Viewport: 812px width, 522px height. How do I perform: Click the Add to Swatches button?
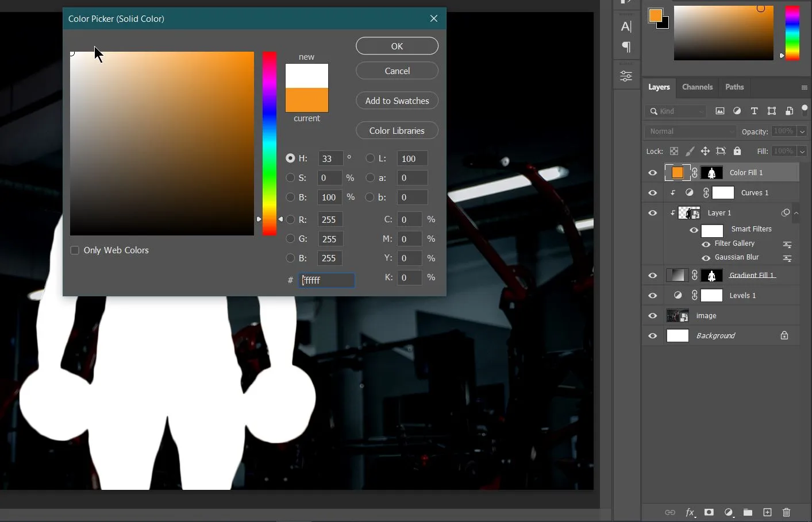pyautogui.click(x=397, y=101)
